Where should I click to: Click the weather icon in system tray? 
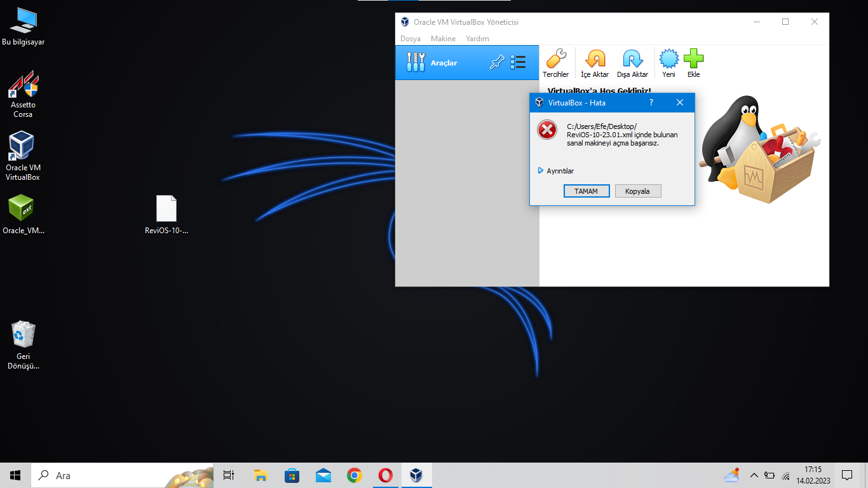(731, 475)
